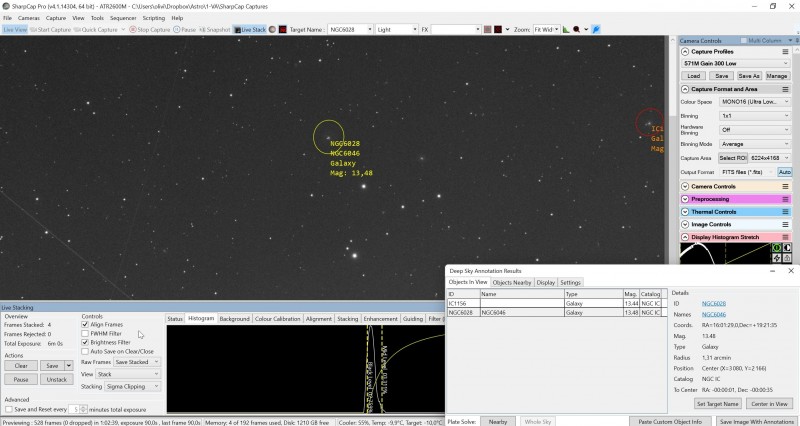
Task: Open Capture Format and Area hamburger menu
Action: [x=785, y=89]
